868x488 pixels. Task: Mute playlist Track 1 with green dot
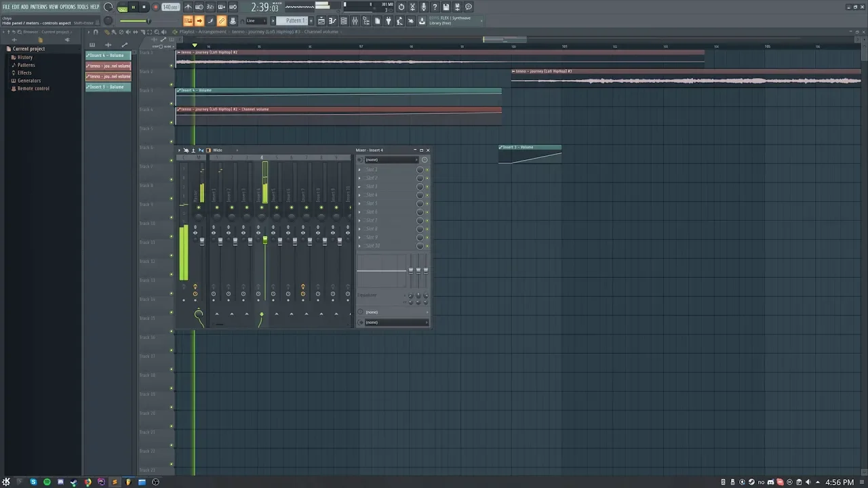click(172, 66)
